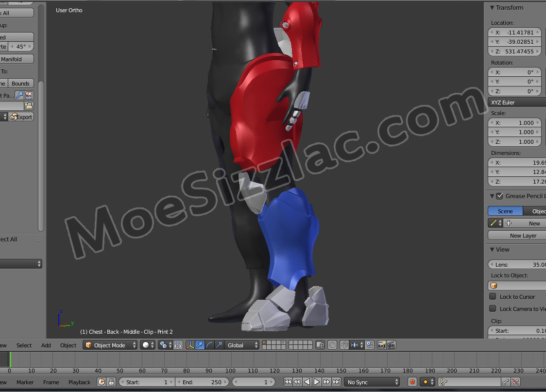Collapse the Transform panel

[492, 8]
